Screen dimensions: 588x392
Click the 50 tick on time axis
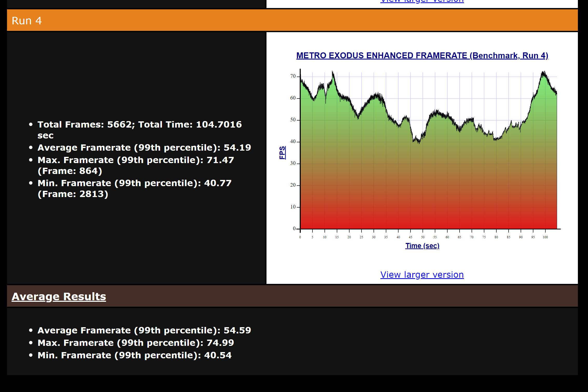click(x=423, y=237)
